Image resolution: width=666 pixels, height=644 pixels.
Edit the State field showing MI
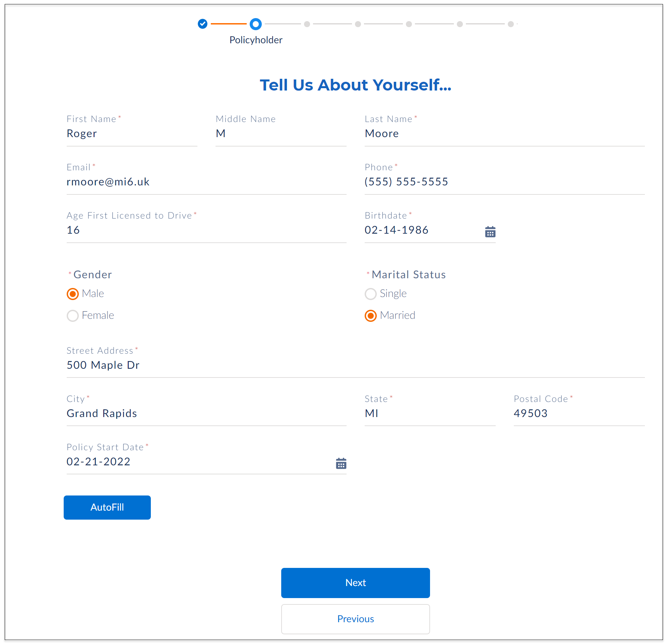coord(430,413)
